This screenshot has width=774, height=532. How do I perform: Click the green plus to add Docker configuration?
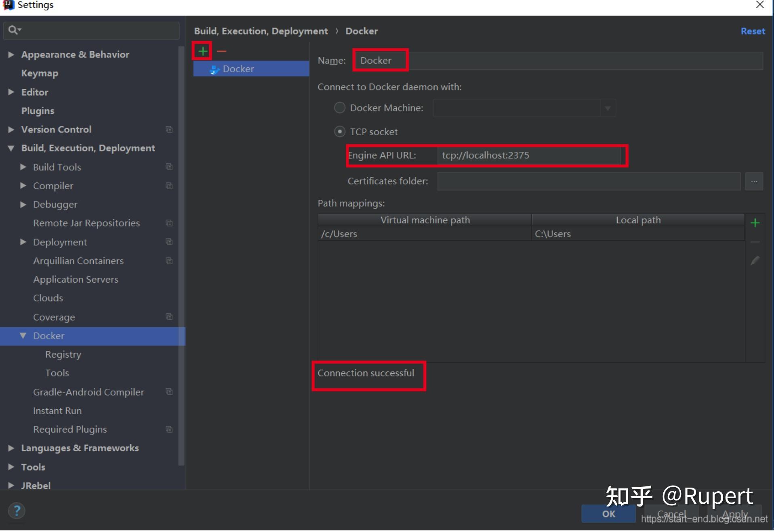pos(202,50)
